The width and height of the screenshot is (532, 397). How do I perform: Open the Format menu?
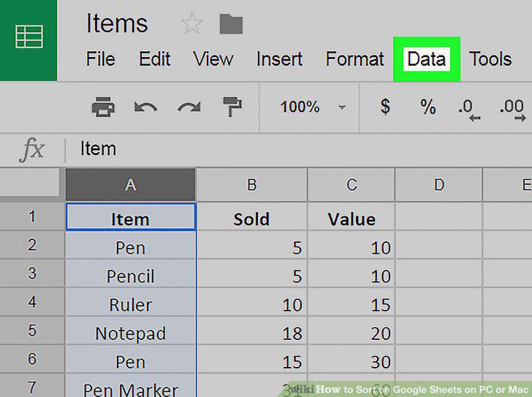pyautogui.click(x=354, y=58)
